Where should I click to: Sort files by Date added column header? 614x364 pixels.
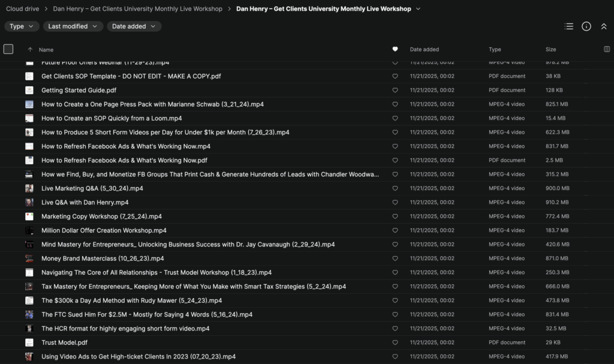(x=424, y=49)
